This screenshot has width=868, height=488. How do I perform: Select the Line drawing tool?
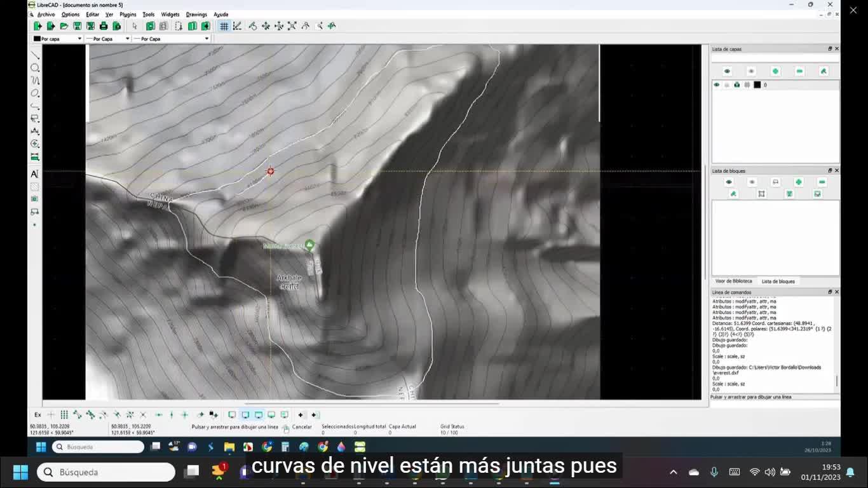35,55
